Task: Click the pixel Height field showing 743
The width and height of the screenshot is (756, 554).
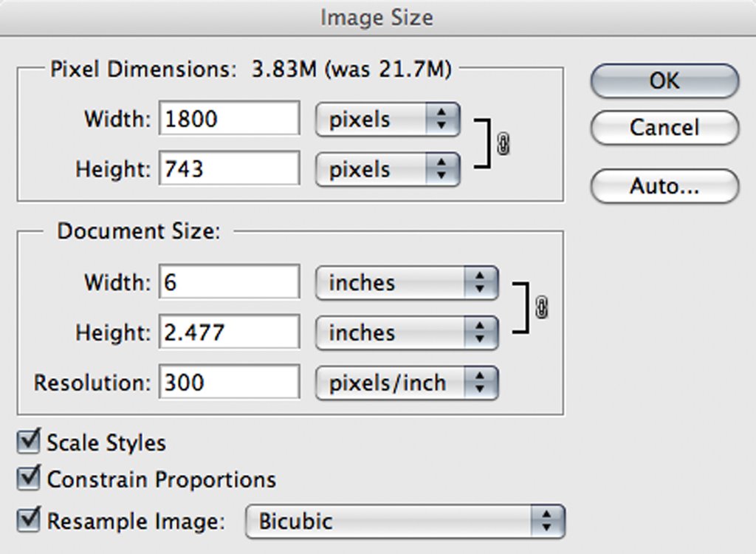Action: point(230,168)
